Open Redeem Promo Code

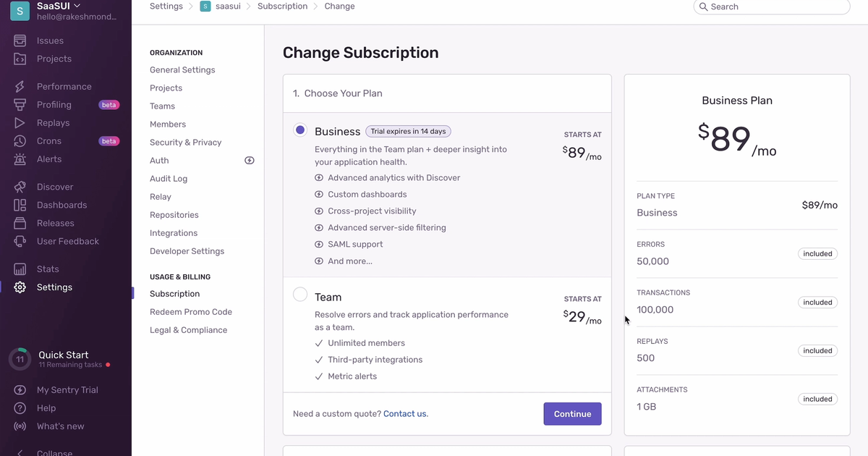coord(191,312)
